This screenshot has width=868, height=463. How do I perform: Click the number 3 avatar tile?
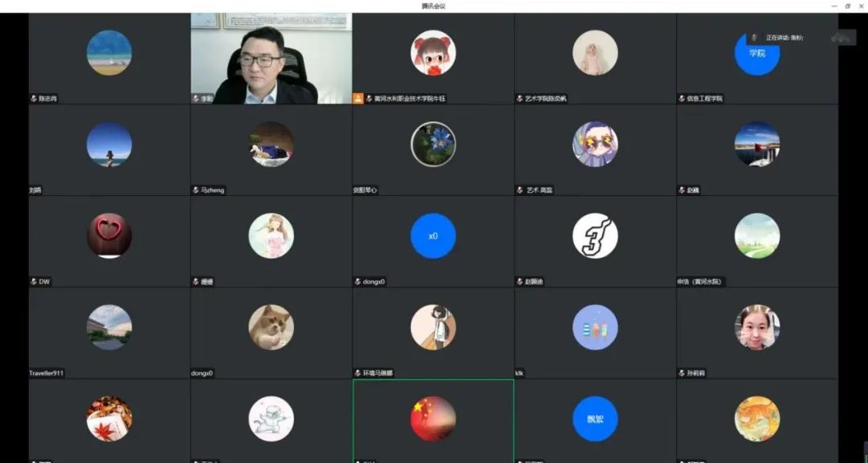(595, 236)
